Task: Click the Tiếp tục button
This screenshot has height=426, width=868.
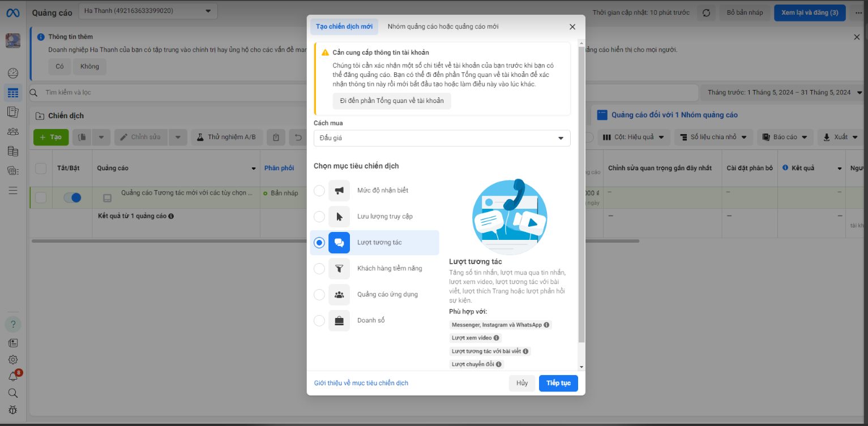Action: (x=558, y=383)
